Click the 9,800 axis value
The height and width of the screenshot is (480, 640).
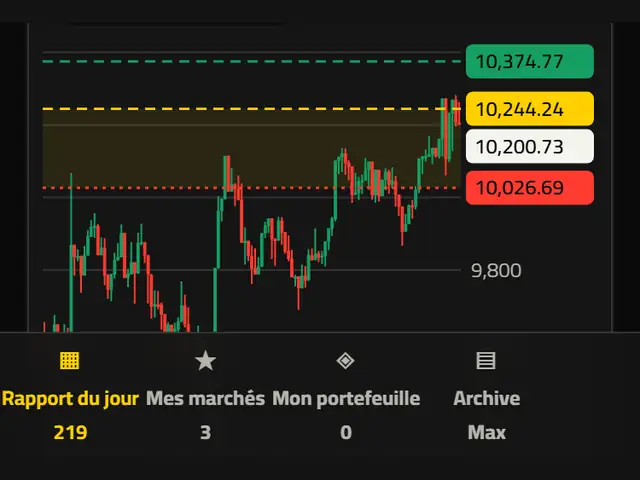[496, 270]
